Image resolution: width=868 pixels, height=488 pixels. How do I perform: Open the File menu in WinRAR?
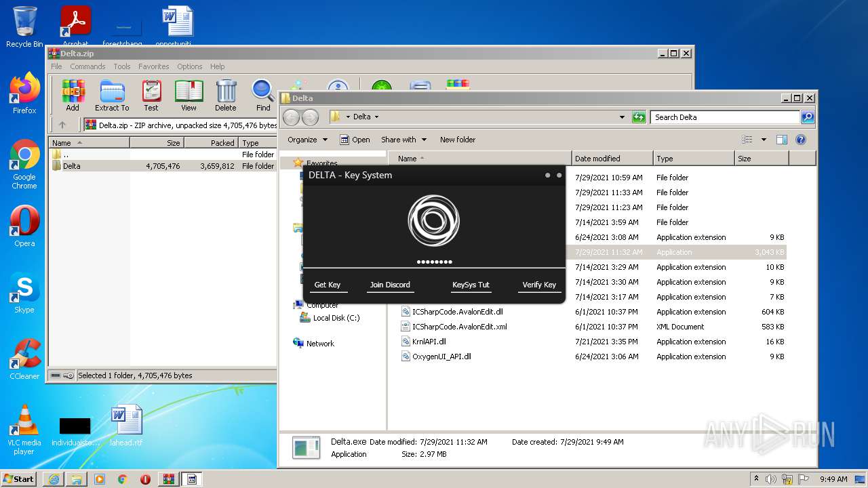click(56, 66)
